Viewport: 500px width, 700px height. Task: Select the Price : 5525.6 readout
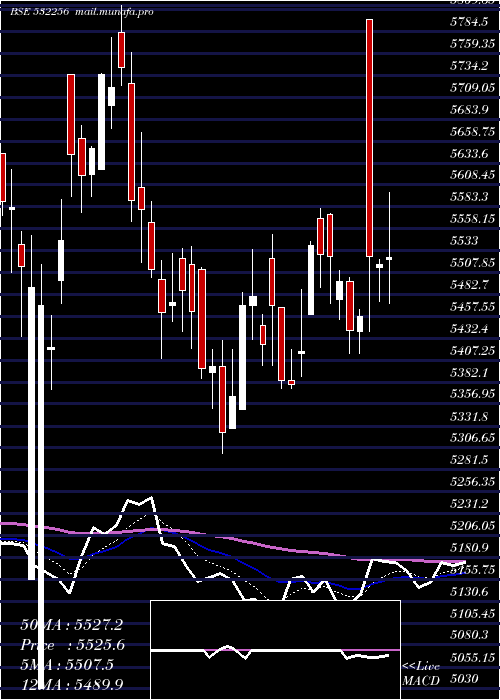(72, 645)
